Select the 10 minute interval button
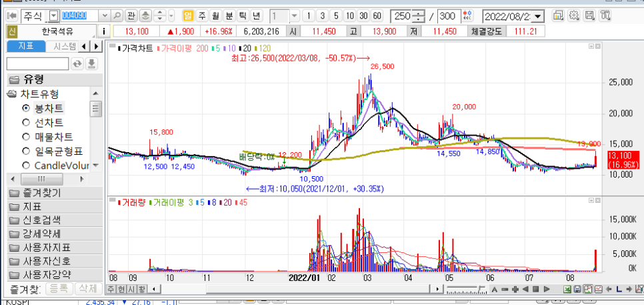 (x=349, y=16)
